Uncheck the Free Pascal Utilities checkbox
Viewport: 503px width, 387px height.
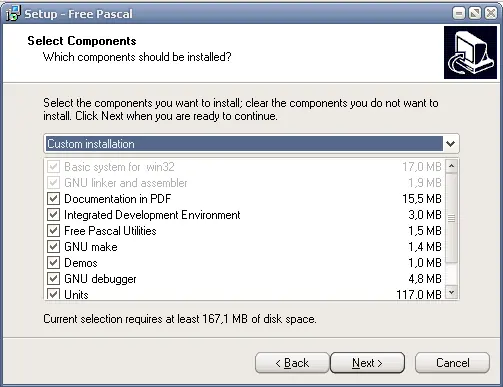(53, 231)
